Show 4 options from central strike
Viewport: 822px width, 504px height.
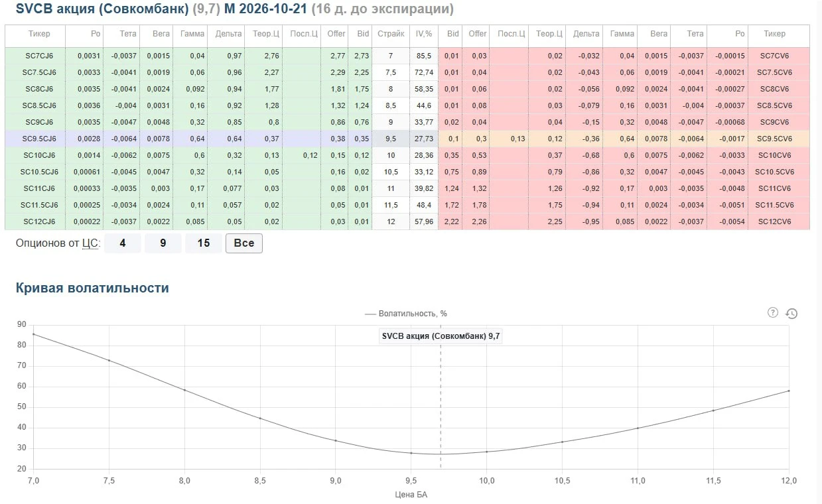123,243
